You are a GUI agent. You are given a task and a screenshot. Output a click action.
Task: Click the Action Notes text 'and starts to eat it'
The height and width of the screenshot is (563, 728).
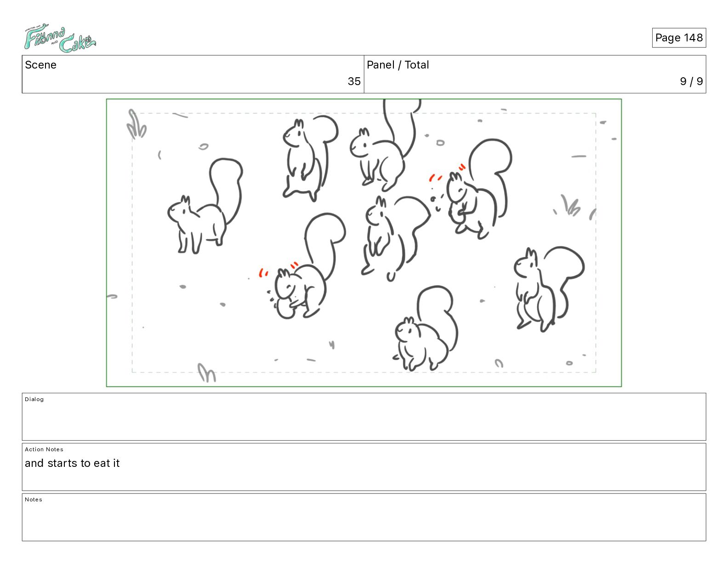click(72, 463)
